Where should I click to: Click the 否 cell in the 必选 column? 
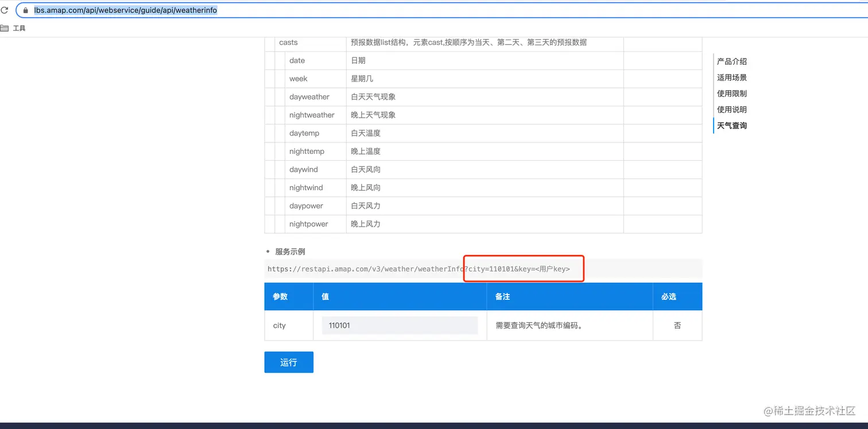[x=677, y=326]
